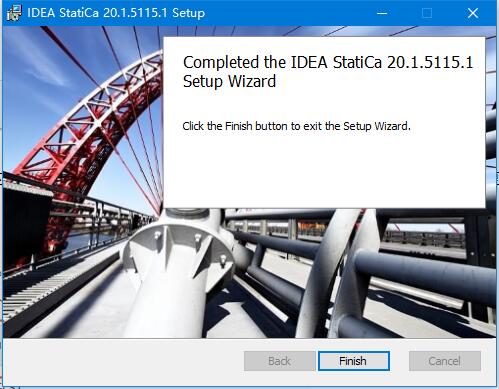The width and height of the screenshot is (499, 389).
Task: Click the greyed-out Cancel button
Action: 445,361
